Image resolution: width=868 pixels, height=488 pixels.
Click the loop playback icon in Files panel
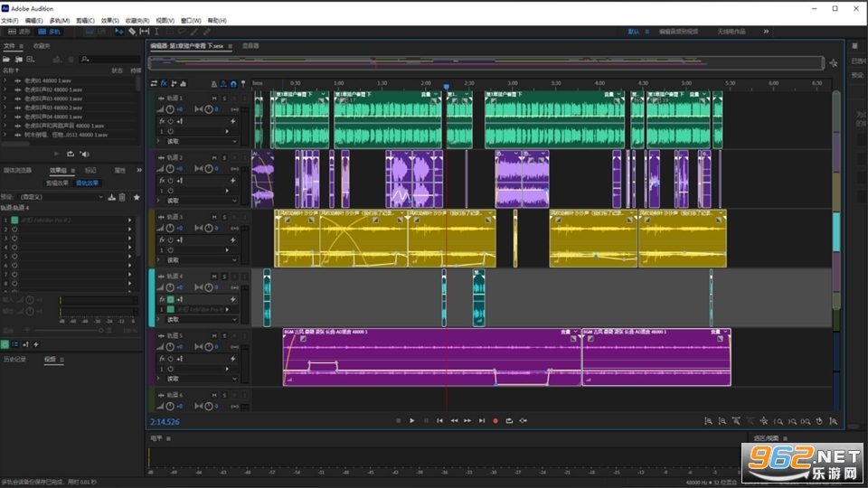[71, 154]
